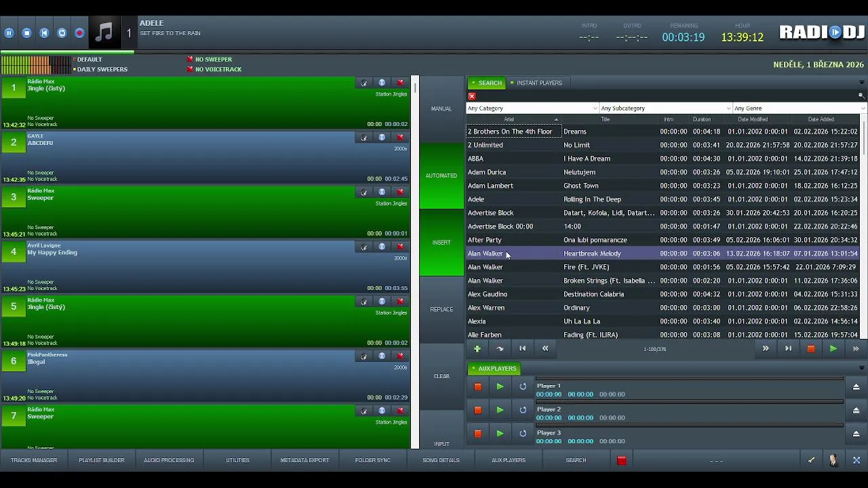Clear the playlist with CLEAR button

pyautogui.click(x=441, y=376)
